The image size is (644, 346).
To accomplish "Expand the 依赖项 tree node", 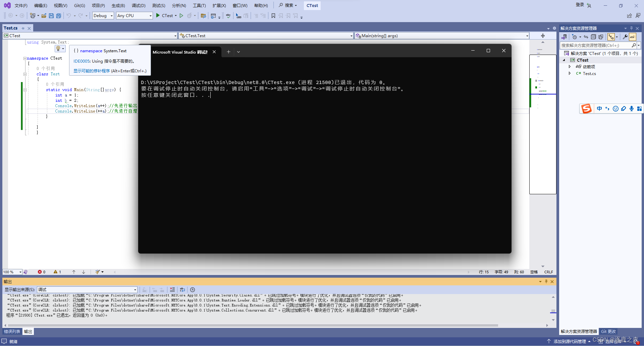I will (570, 67).
